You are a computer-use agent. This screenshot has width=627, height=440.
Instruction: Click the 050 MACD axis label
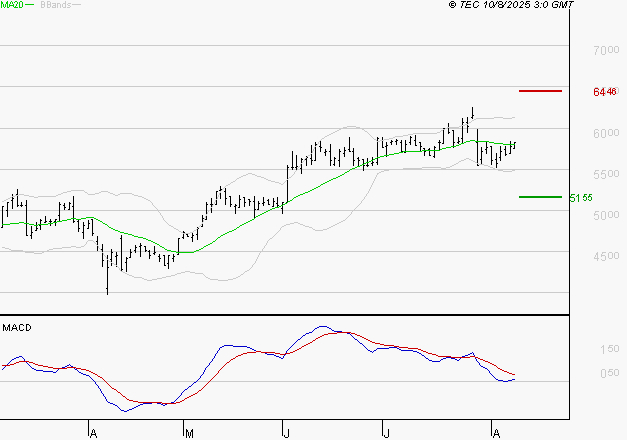(x=610, y=373)
